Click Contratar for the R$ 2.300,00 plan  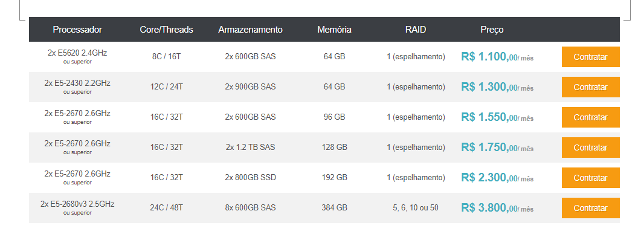(x=590, y=178)
